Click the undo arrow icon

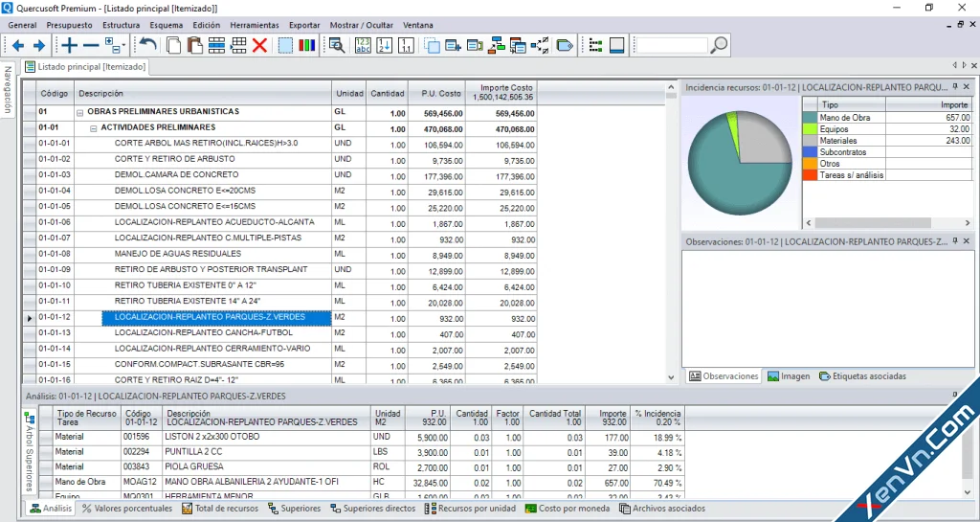click(x=148, y=45)
